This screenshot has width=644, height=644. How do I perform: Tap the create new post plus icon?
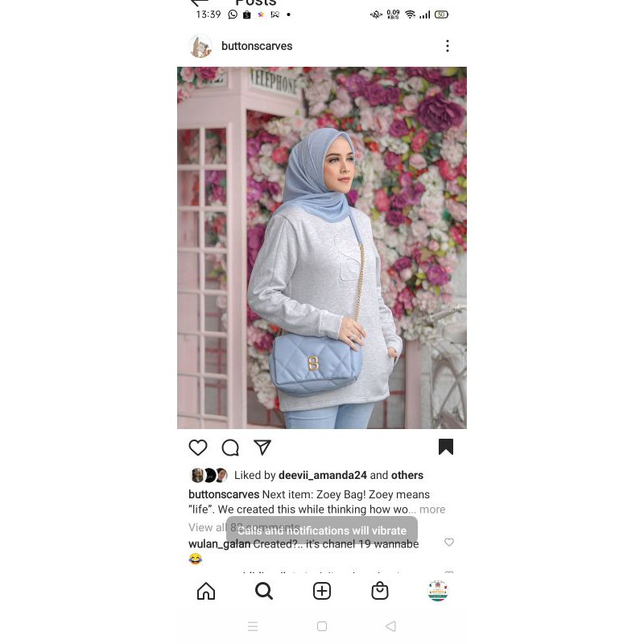click(321, 591)
